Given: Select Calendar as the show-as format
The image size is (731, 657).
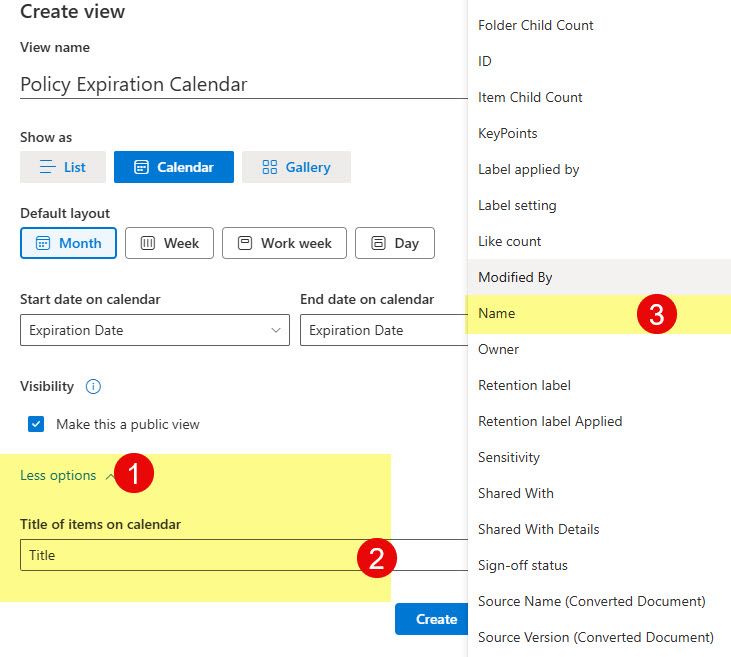Looking at the screenshot, I should pos(174,167).
